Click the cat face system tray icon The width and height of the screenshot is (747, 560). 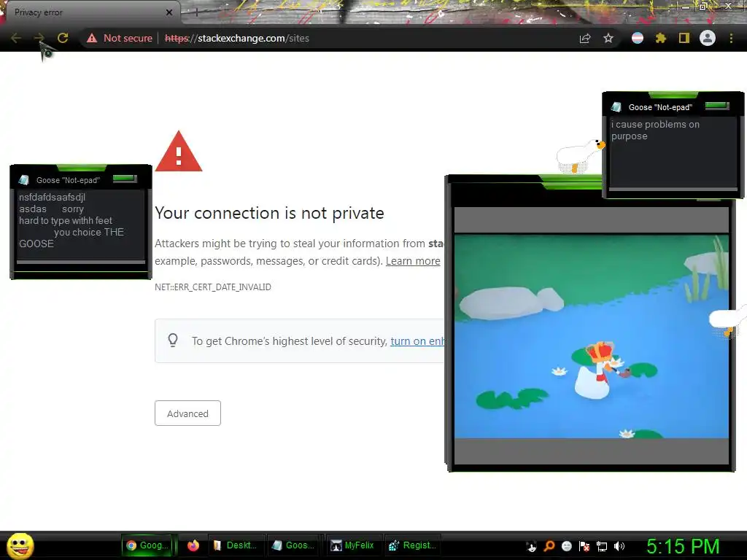531,546
